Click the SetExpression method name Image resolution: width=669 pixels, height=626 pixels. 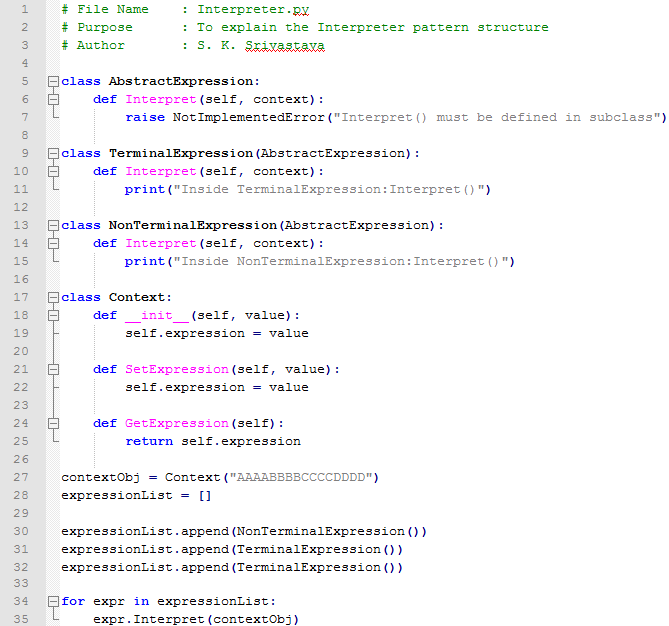click(177, 369)
